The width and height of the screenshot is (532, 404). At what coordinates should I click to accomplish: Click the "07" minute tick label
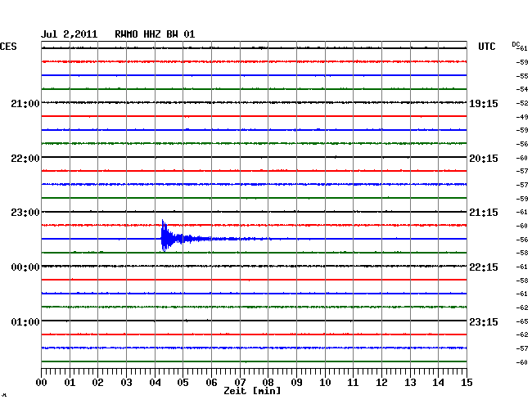click(240, 383)
